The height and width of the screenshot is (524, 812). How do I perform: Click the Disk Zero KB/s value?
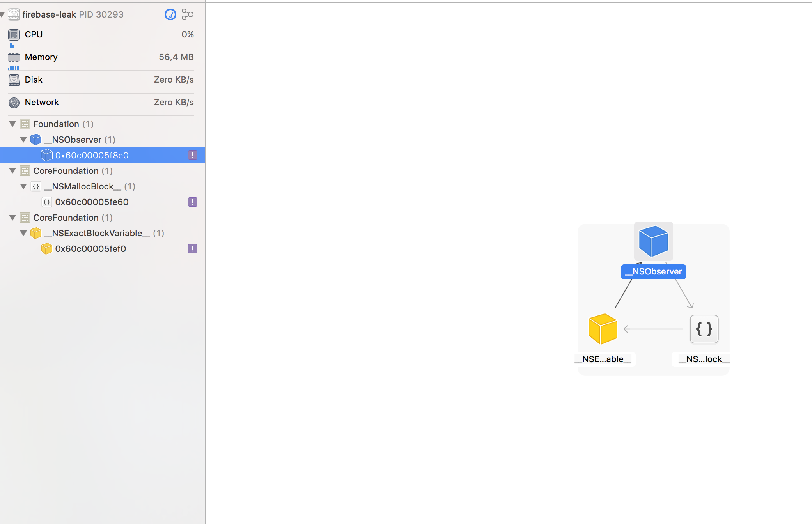point(174,80)
